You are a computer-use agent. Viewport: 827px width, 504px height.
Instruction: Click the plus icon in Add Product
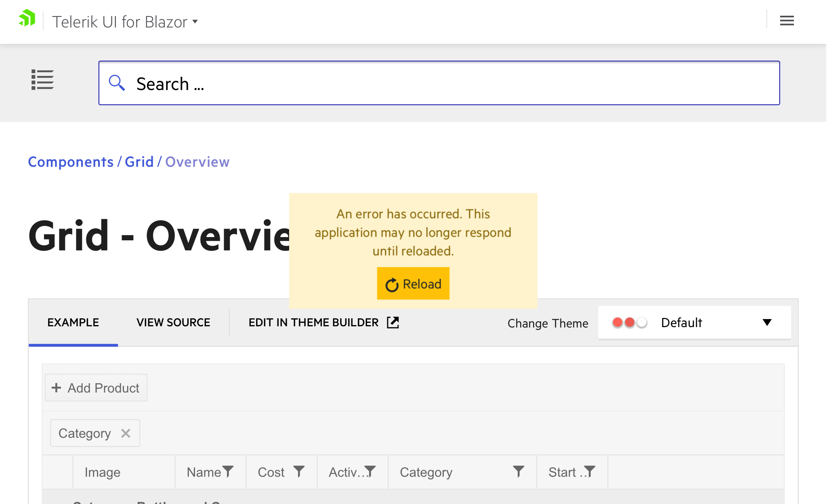(x=56, y=388)
